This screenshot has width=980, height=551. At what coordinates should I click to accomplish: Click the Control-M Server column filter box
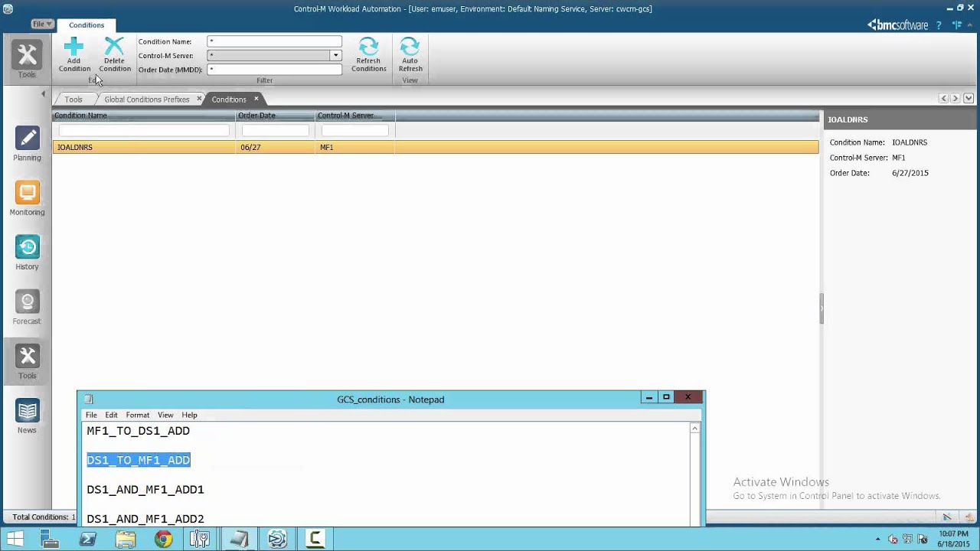[355, 131]
